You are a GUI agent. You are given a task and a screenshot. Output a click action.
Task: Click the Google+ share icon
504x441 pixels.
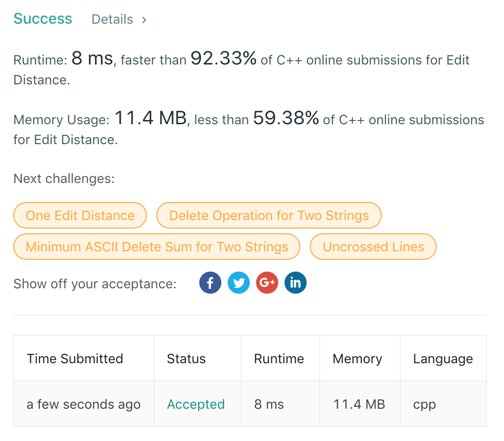pos(267,283)
